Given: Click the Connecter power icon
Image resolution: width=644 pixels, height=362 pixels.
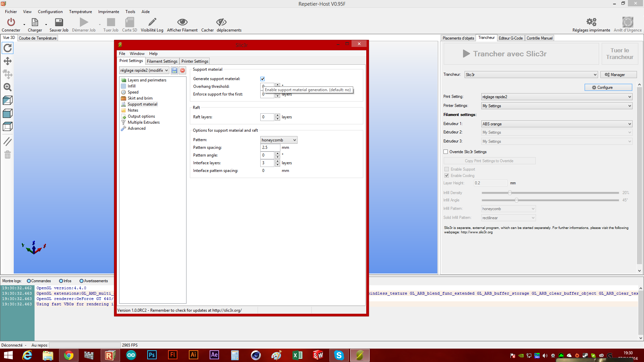Looking at the screenshot, I should (11, 22).
